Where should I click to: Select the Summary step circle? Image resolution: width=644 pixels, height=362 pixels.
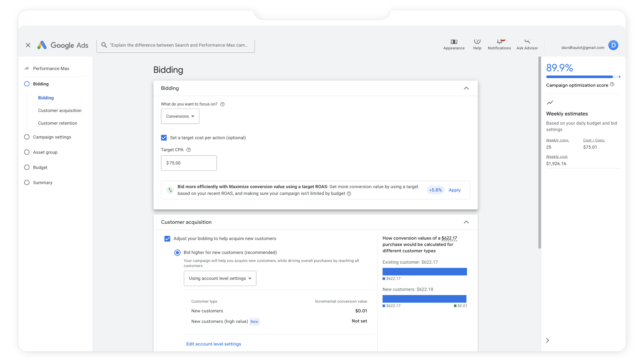pos(27,183)
